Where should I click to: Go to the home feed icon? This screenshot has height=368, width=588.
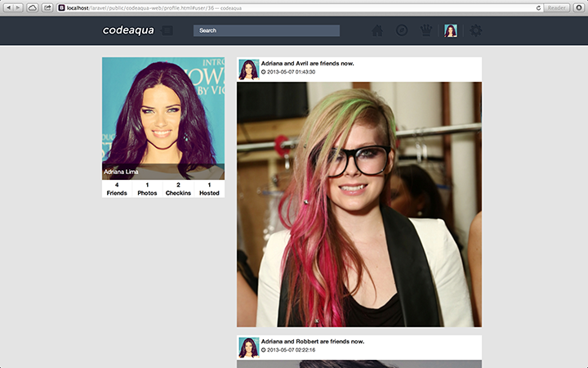377,31
